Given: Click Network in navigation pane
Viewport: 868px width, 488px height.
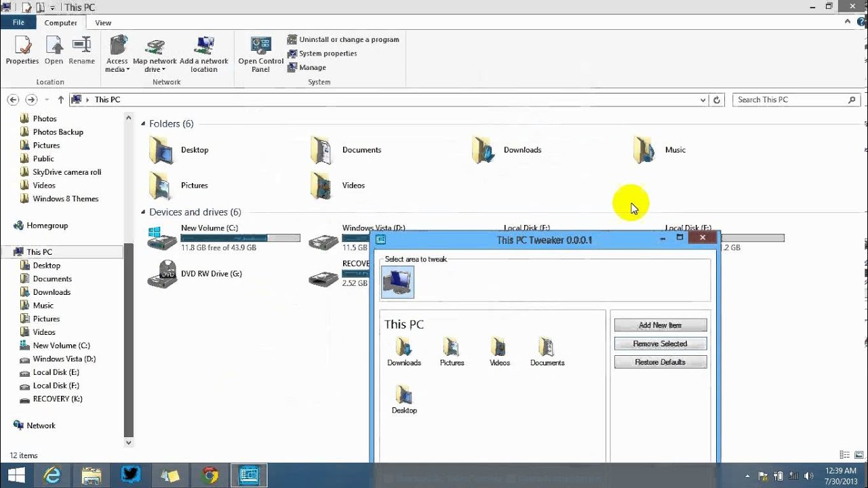Looking at the screenshot, I should tap(41, 426).
